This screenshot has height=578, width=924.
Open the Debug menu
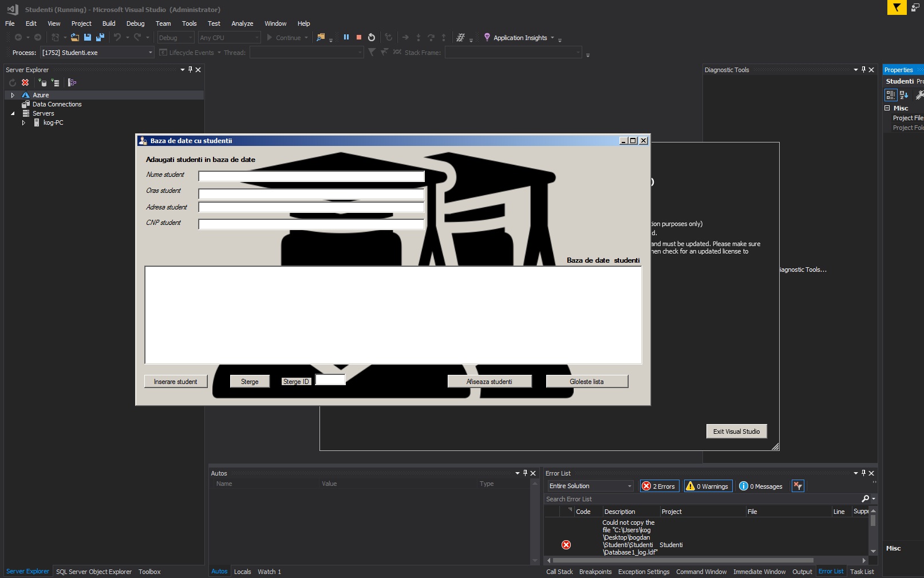pyautogui.click(x=135, y=23)
